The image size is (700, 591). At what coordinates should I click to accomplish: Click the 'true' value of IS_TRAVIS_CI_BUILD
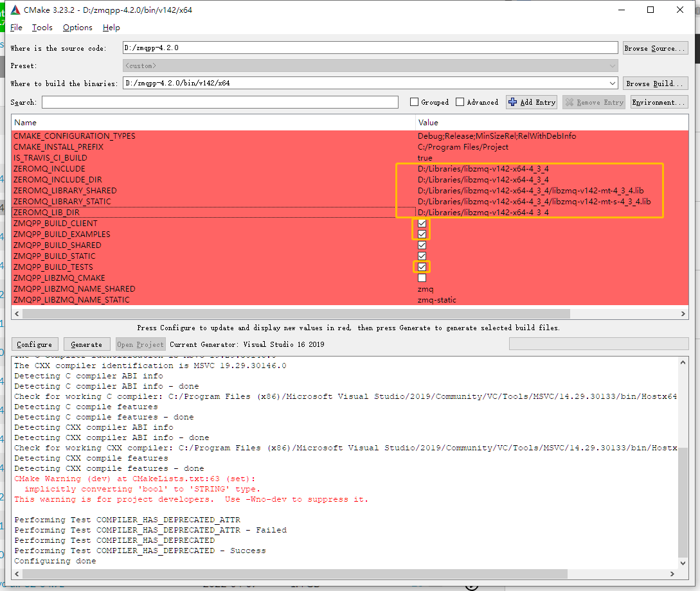pyautogui.click(x=425, y=158)
